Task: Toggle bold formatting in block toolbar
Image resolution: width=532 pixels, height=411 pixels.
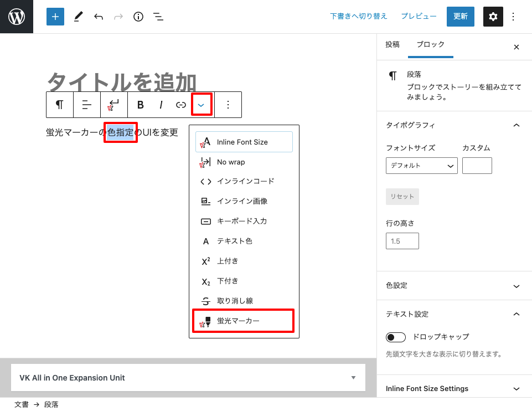Action: click(141, 105)
